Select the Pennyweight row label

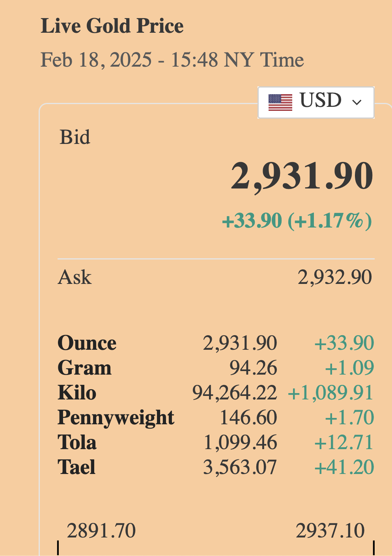(116, 418)
